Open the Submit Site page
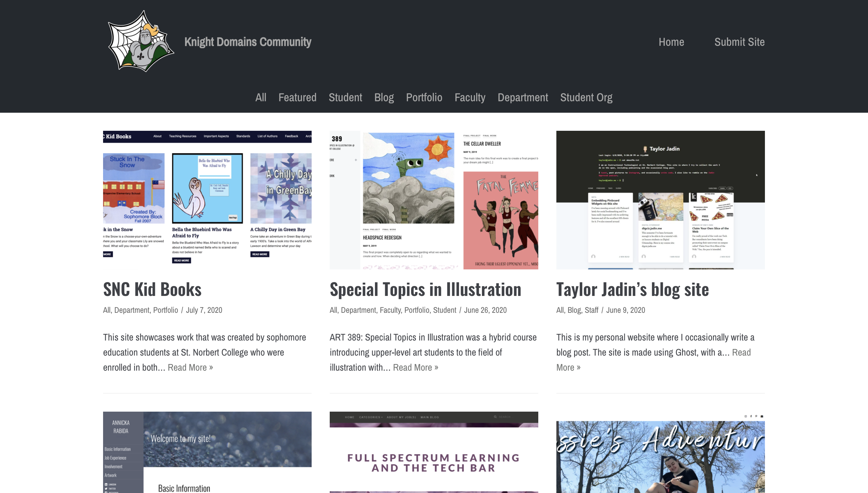 point(739,42)
